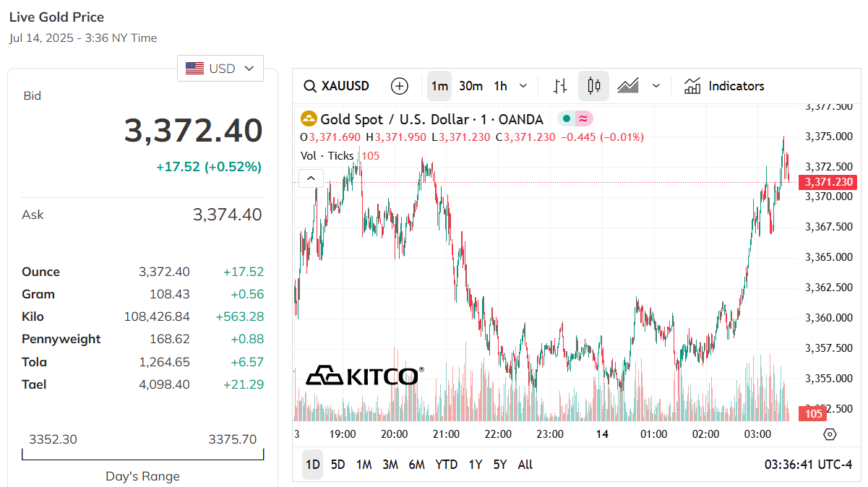The width and height of the screenshot is (868, 487).
Task: Click the Gram row label
Action: [38, 294]
